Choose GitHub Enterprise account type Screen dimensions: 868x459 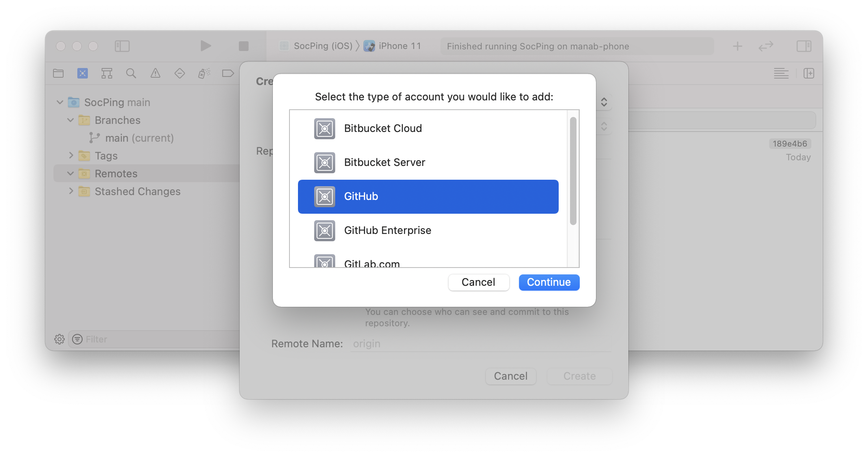click(x=428, y=230)
